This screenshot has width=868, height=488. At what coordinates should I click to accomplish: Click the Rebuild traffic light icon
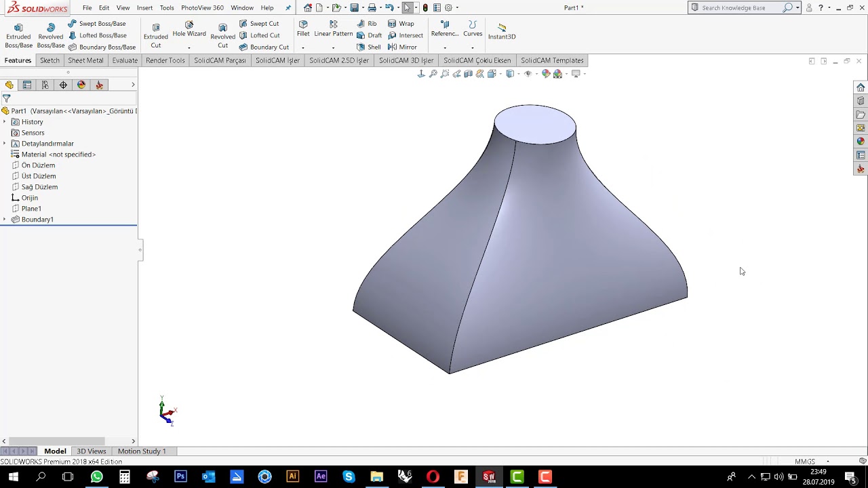tap(425, 7)
